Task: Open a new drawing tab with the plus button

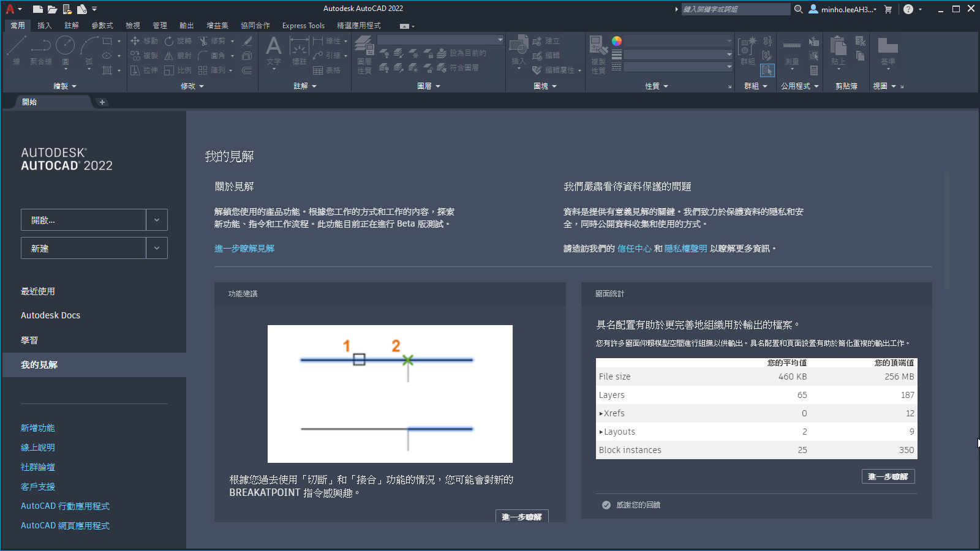Action: (x=102, y=102)
